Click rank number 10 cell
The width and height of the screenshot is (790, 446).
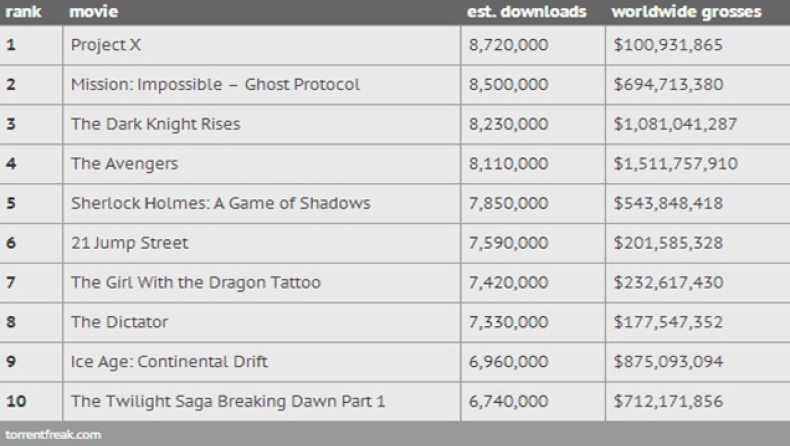click(x=15, y=401)
